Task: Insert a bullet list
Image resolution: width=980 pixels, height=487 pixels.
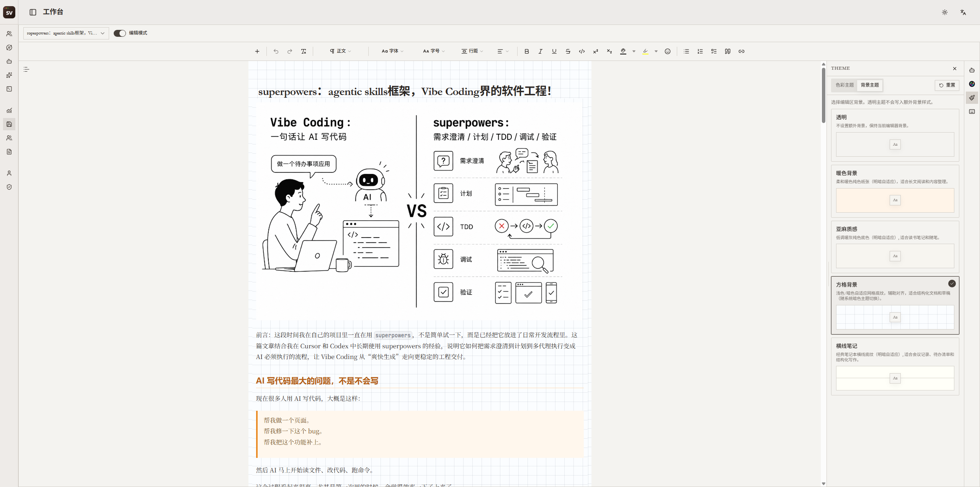Action: click(686, 51)
